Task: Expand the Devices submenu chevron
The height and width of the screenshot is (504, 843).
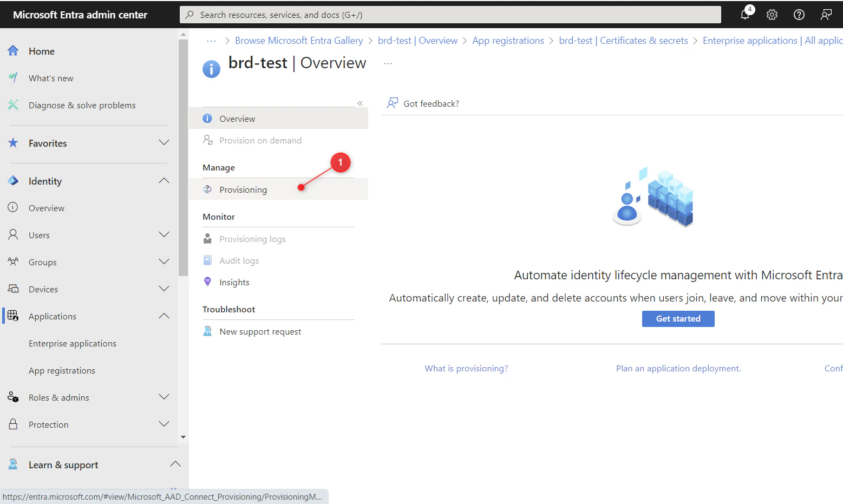Action: pos(164,289)
